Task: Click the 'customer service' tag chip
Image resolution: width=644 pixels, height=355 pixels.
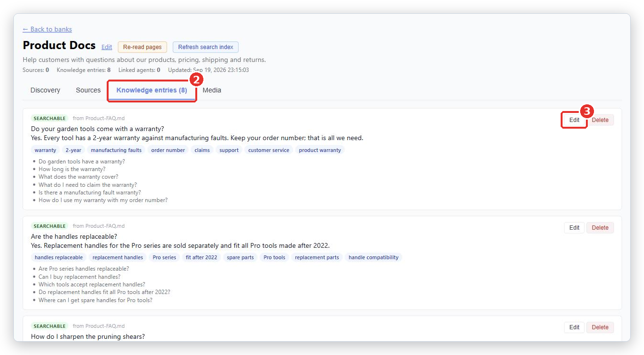Action: coord(269,150)
